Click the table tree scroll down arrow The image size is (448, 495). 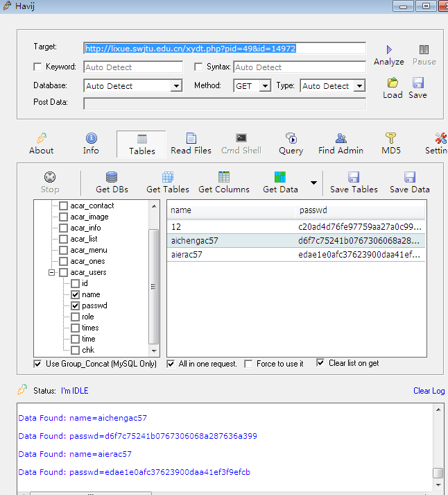(x=154, y=351)
